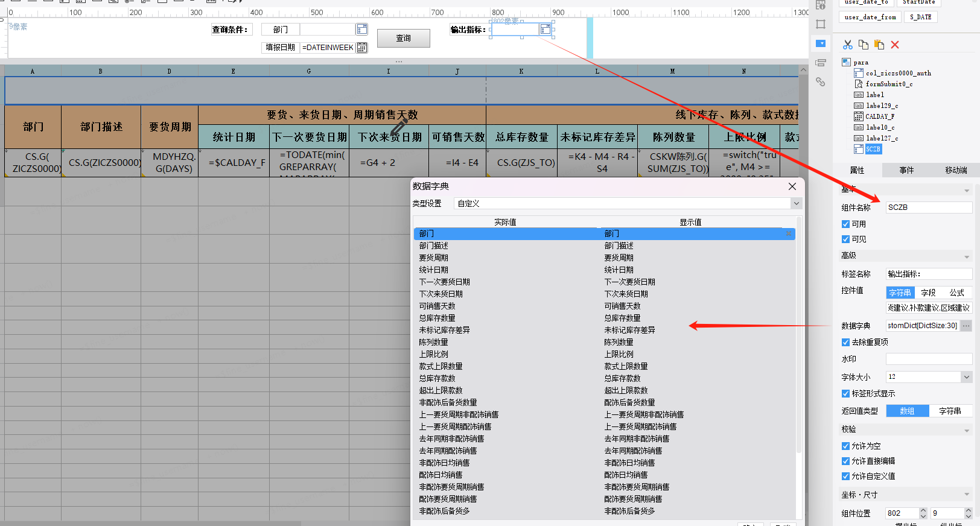Close the 数据字典 dialog
This screenshot has width=980, height=526.
pyautogui.click(x=792, y=186)
